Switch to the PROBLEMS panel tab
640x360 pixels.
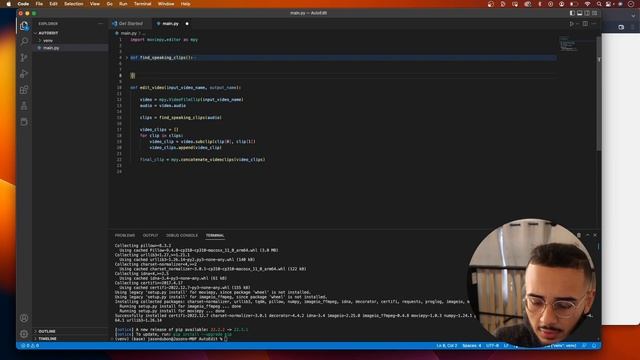125,236
